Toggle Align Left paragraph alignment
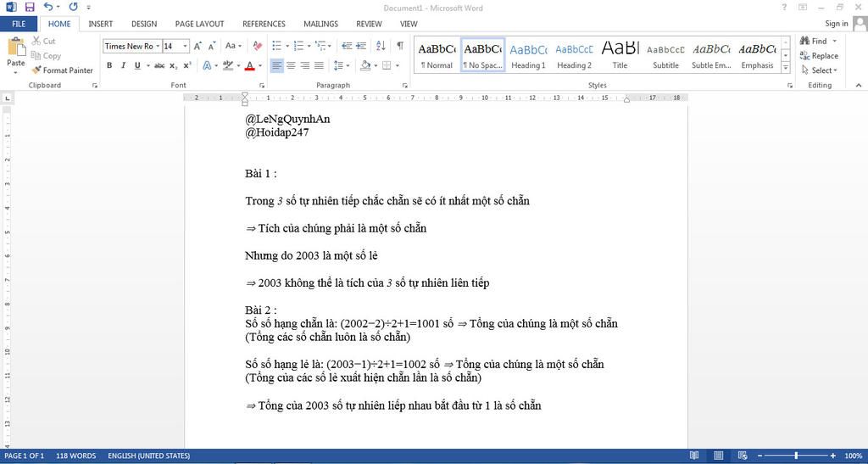Screen dimensions: 868x464 277,65
